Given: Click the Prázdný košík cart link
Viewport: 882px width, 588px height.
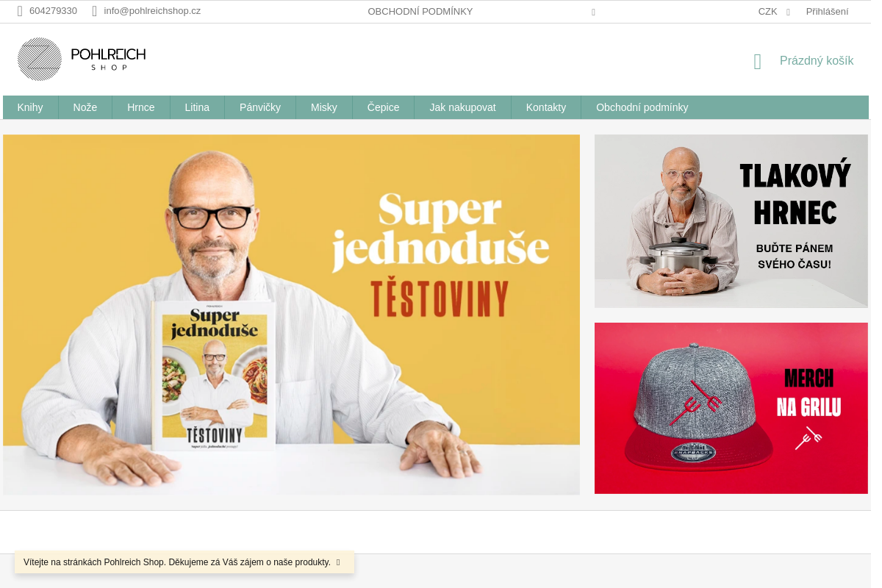Looking at the screenshot, I should 817,61.
